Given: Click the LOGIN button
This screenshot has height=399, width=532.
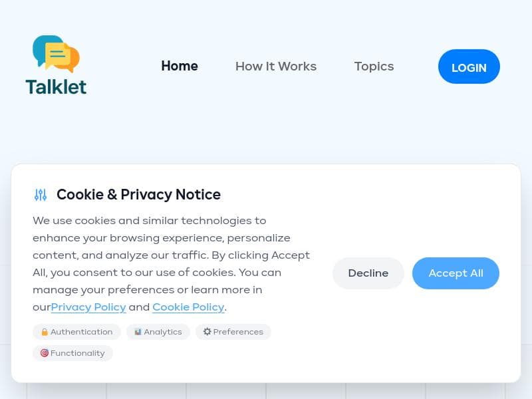Looking at the screenshot, I should point(469,67).
